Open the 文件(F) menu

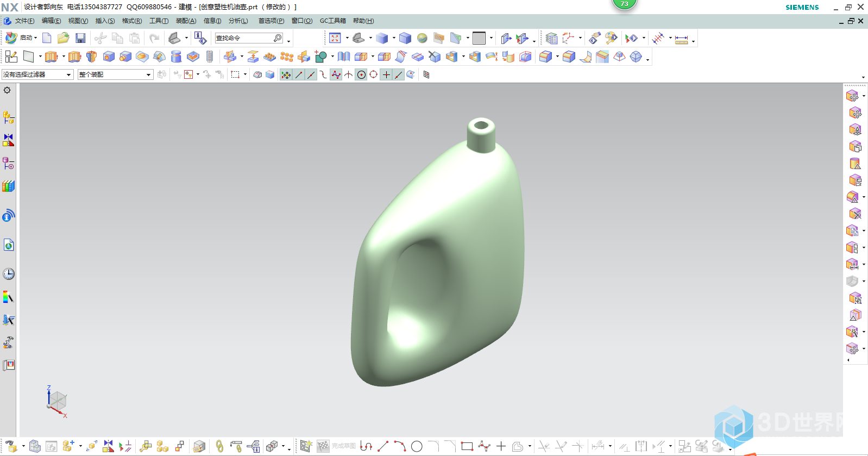[24, 21]
